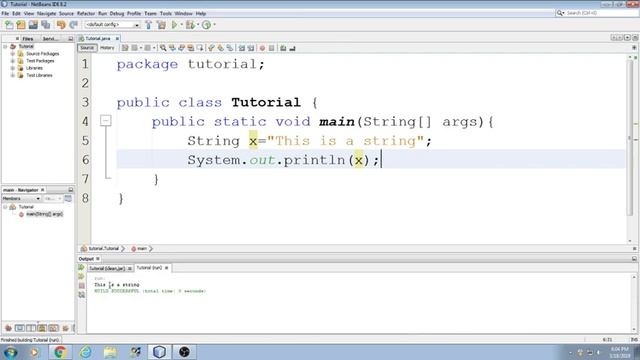Open the Members dropdown in Navigator
The height and width of the screenshot is (360, 640).
click(21, 198)
